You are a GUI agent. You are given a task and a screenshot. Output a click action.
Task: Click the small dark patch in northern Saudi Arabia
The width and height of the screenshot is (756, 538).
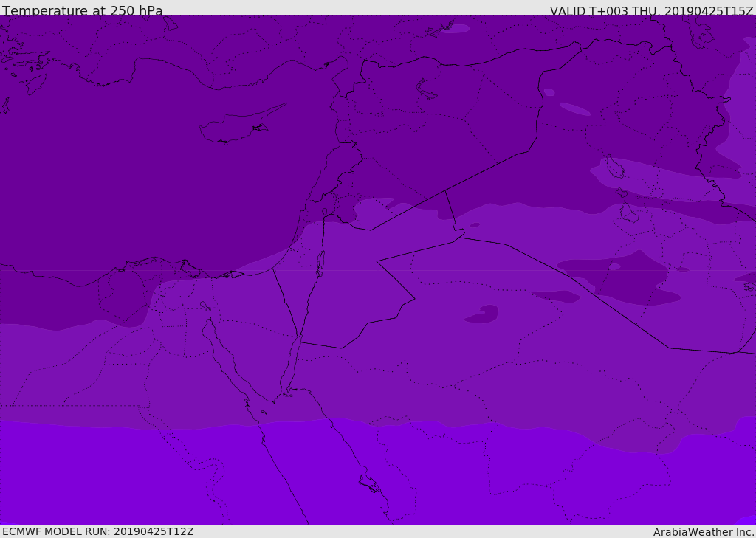point(483,314)
